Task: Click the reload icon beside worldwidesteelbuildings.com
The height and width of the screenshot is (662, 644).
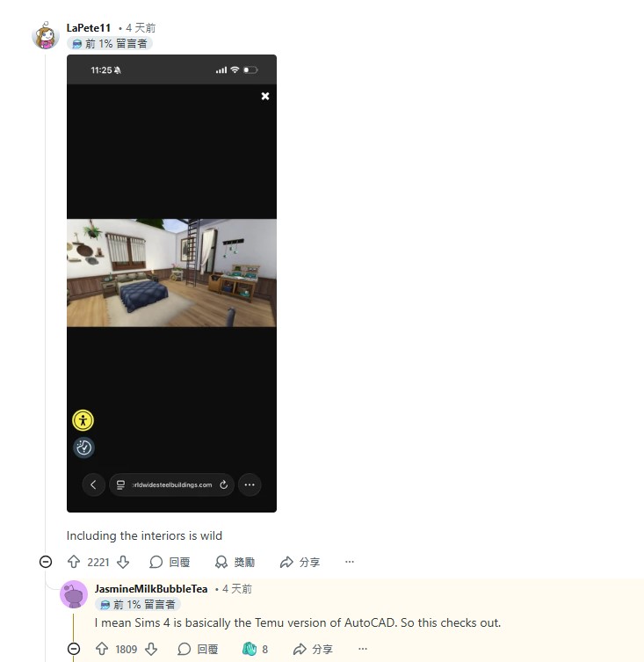Action: pos(224,484)
